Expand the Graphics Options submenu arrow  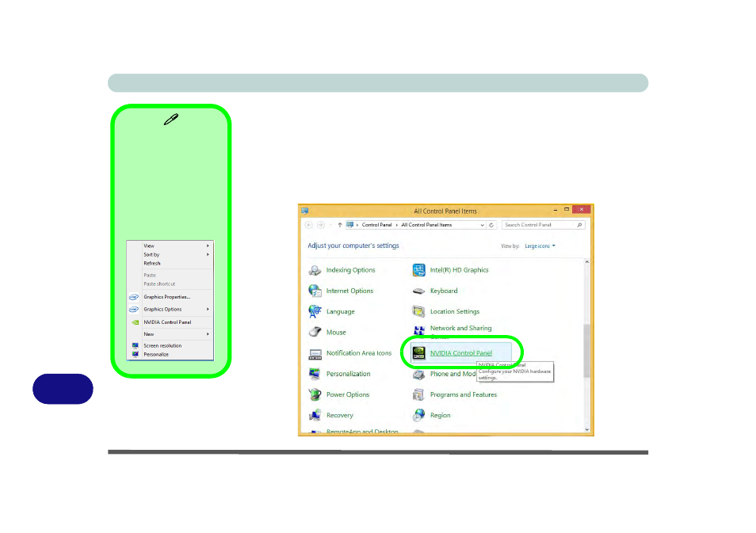point(208,310)
